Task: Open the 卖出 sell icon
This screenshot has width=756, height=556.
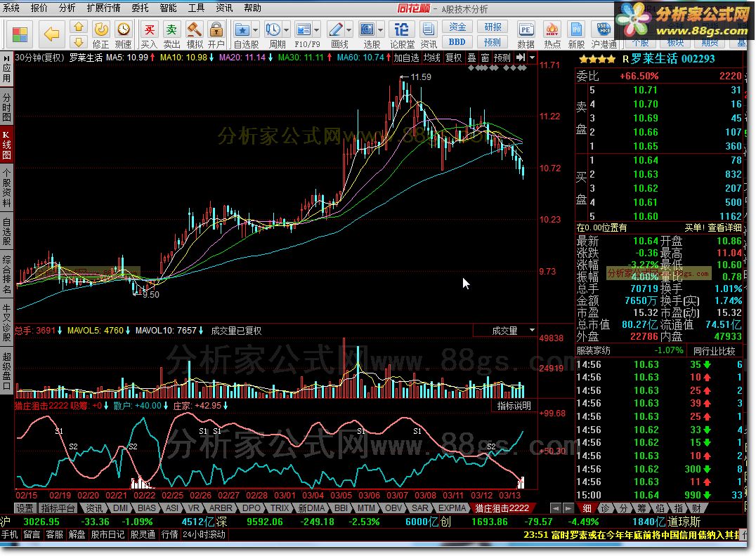Action: [171, 30]
